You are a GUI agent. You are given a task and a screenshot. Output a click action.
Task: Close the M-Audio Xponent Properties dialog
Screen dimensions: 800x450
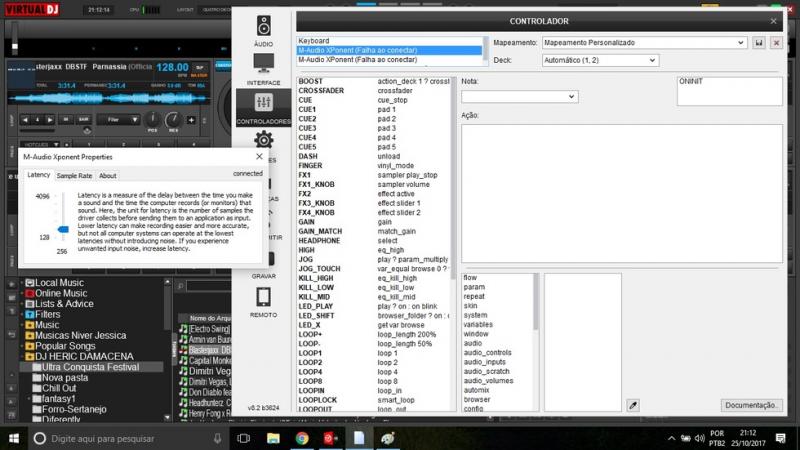click(259, 157)
